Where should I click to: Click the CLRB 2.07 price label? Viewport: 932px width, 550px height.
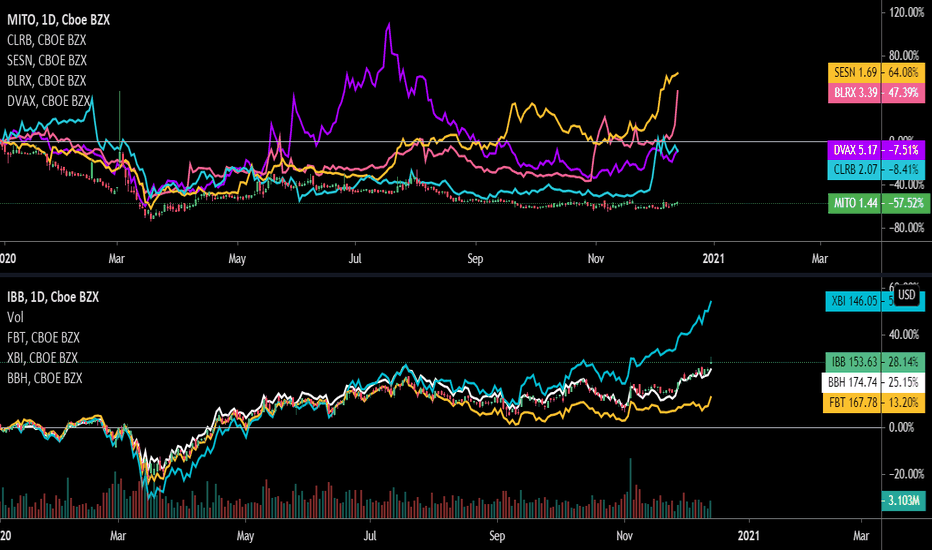855,169
